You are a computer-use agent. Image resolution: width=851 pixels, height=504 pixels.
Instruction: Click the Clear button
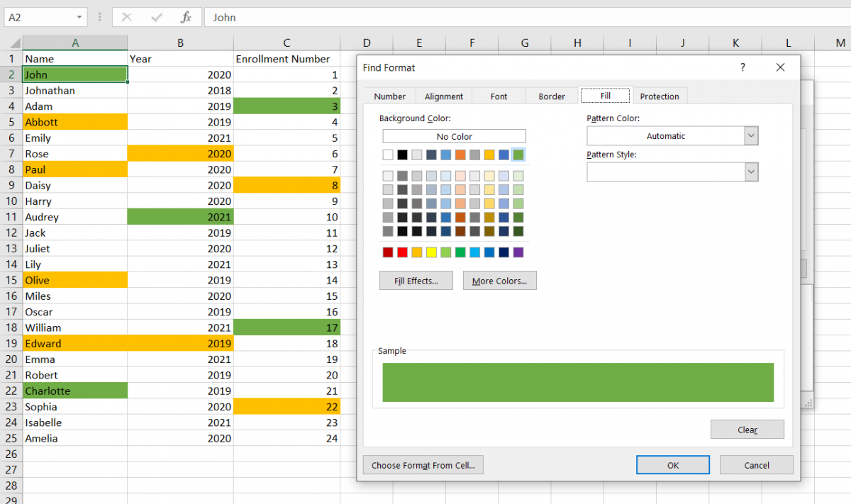[747, 430]
